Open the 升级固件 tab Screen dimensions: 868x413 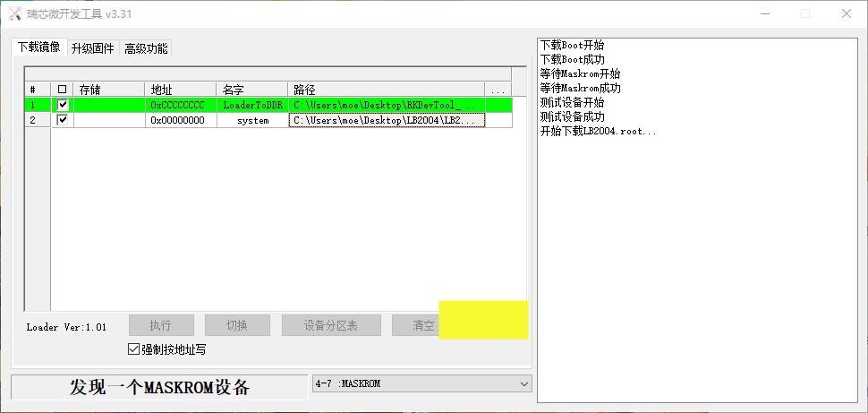coord(92,48)
